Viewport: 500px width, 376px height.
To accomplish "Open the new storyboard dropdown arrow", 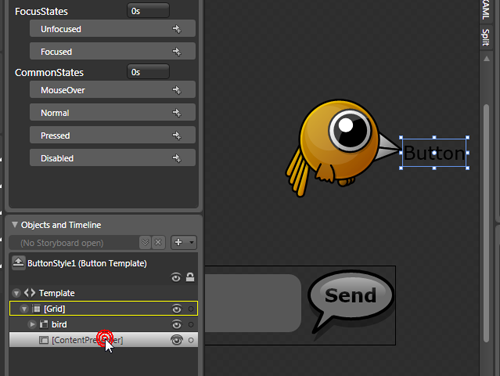I will click(x=192, y=242).
